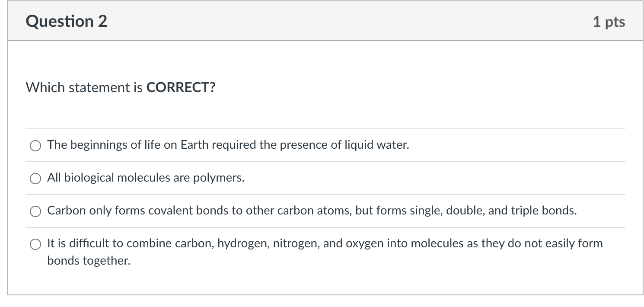Click the '1 pts' points label
Image resolution: width=644 pixels, height=307 pixels.
pyautogui.click(x=609, y=21)
